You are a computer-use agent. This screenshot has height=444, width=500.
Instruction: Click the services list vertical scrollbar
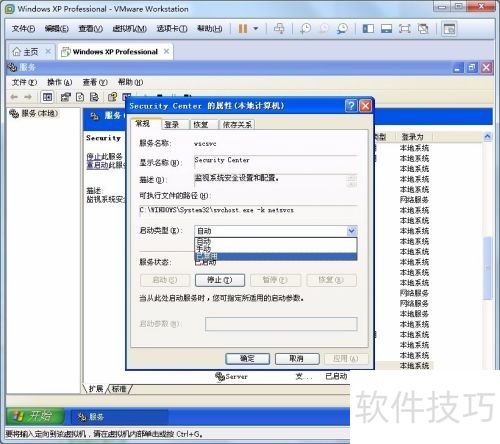pyautogui.click(x=488, y=250)
